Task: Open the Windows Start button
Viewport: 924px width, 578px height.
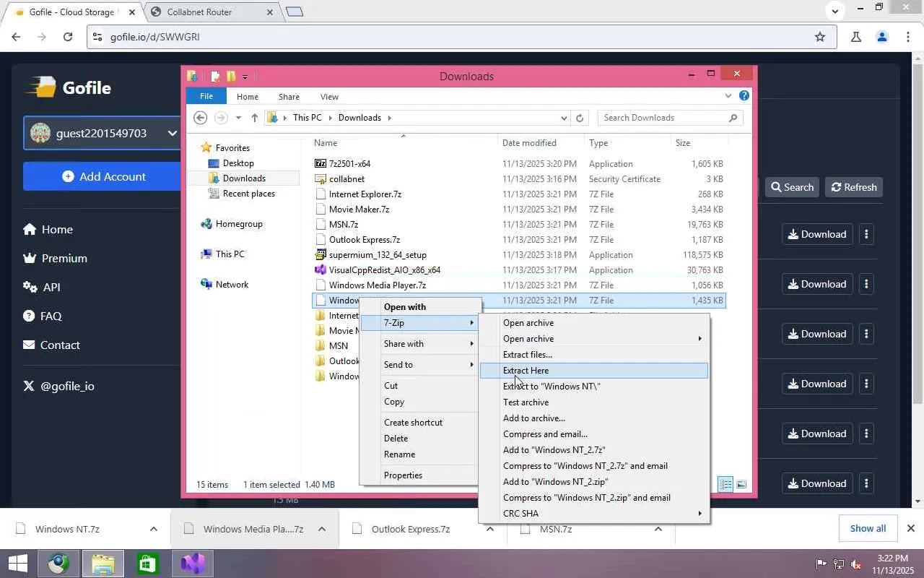Action: point(17,564)
